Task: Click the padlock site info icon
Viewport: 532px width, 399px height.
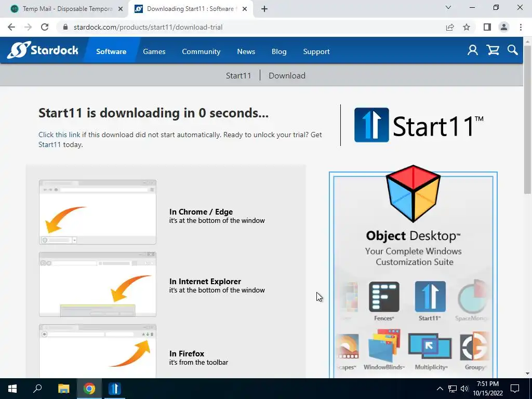Action: 66,27
